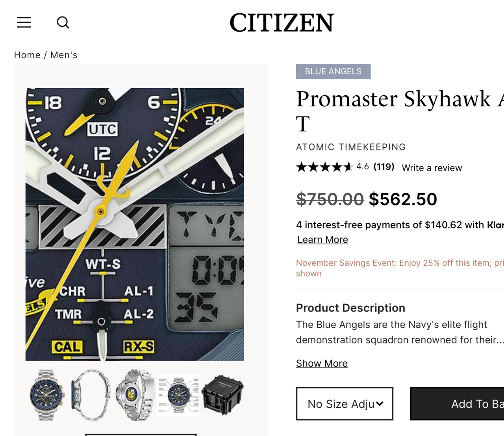Screen dimensions: 504x436
Task: Click the search magnifier icon
Action: point(63,22)
